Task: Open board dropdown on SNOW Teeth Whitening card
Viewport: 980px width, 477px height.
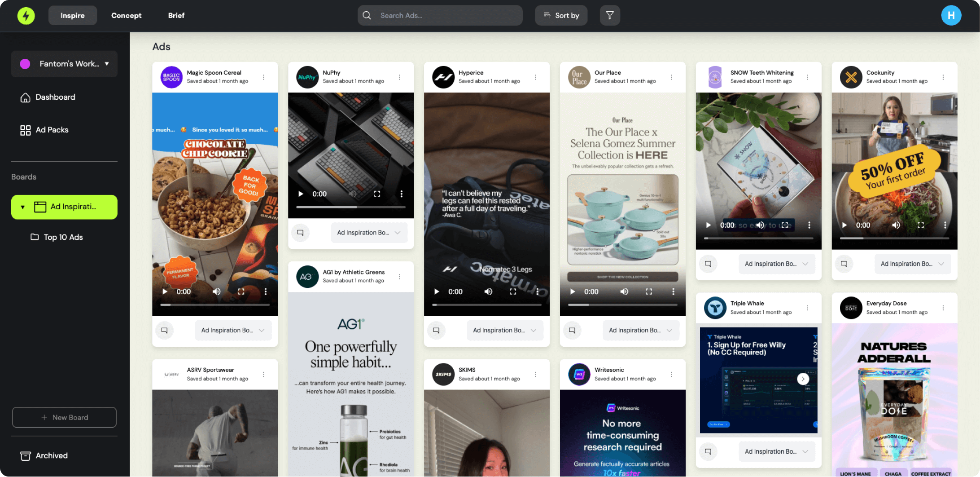Action: (x=777, y=264)
